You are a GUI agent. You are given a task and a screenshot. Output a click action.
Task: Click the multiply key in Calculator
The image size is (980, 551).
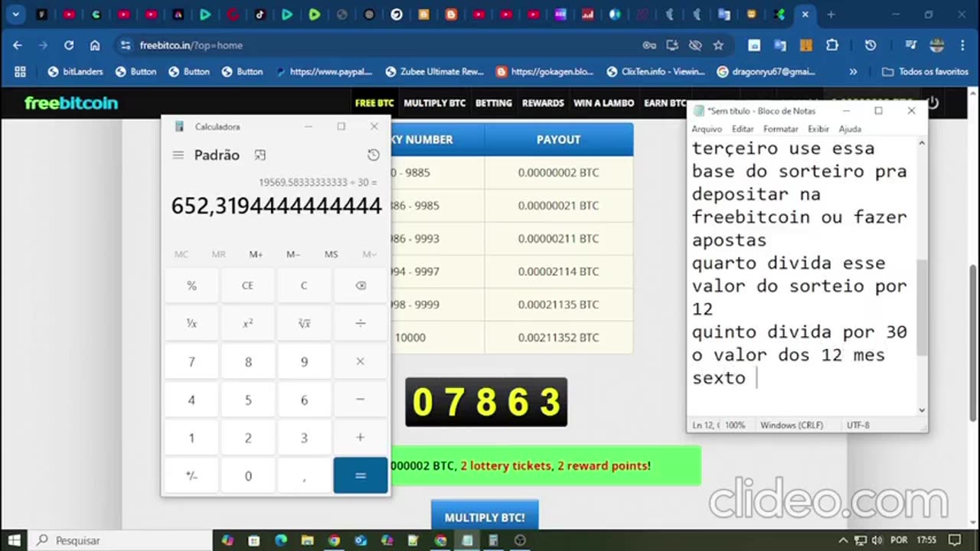361,361
